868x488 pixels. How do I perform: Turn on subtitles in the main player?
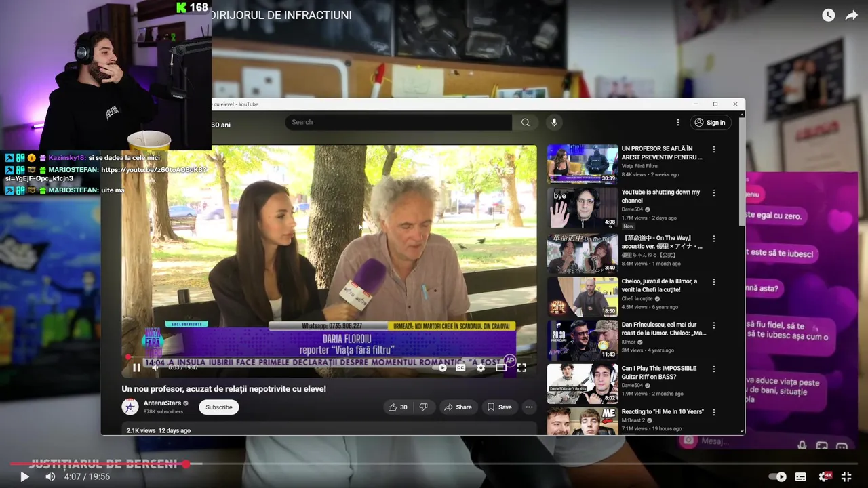801,476
